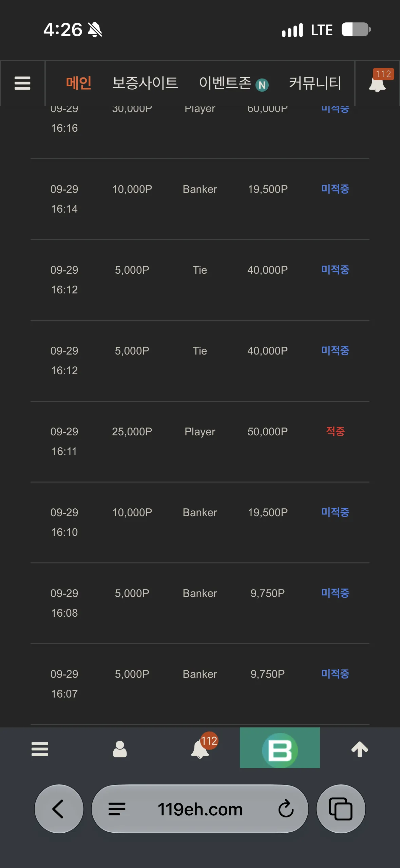The height and width of the screenshot is (868, 400).
Task: Tap 미적중 status for the 16:14 Banker bet
Action: (x=335, y=189)
